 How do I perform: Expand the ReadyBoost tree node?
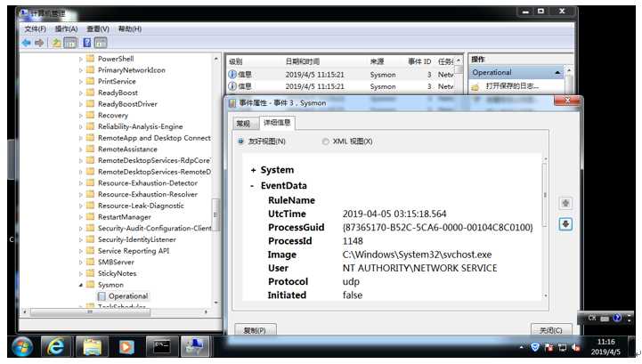[x=81, y=93]
